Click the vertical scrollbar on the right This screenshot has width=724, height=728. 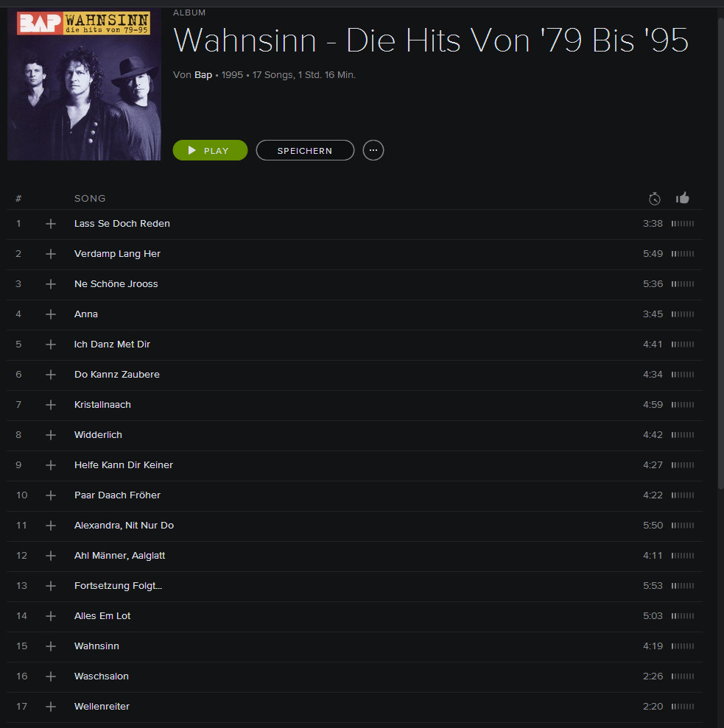click(x=720, y=253)
